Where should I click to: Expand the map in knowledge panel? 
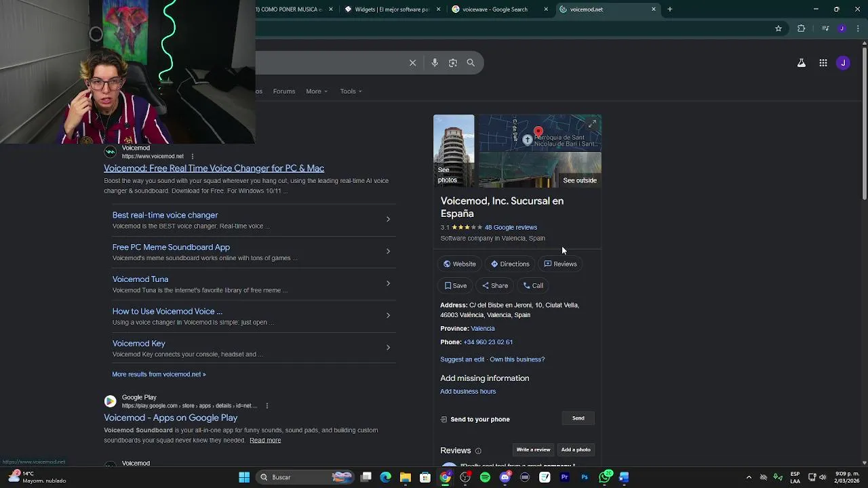(x=592, y=124)
